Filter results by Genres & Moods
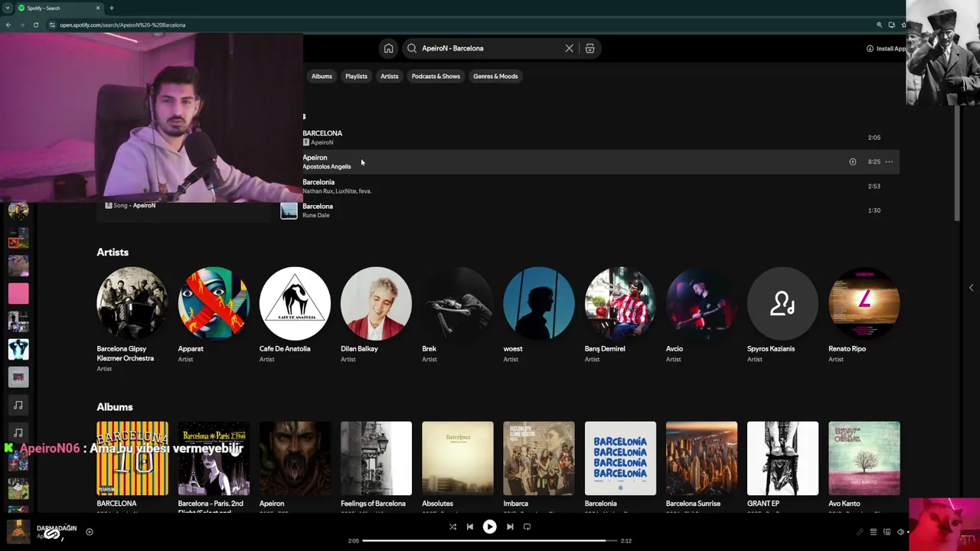The width and height of the screenshot is (980, 551). (495, 76)
